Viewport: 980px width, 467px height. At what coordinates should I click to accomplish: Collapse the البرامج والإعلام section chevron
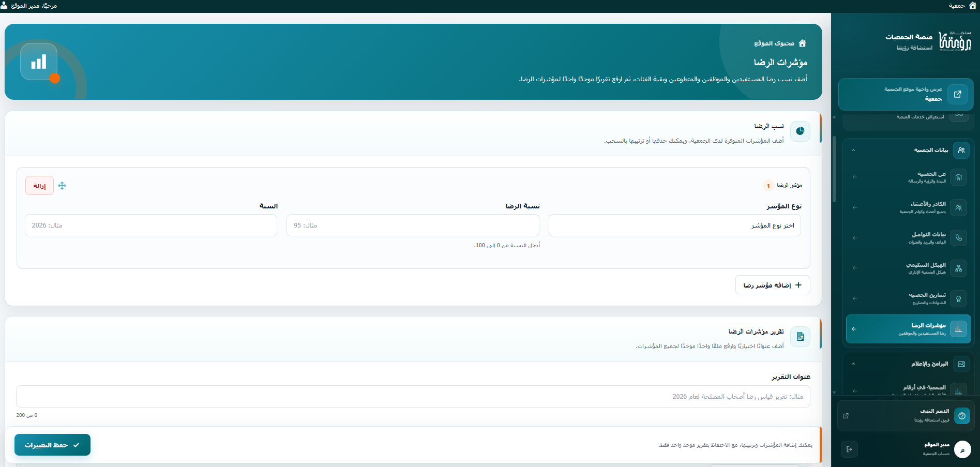tap(853, 364)
